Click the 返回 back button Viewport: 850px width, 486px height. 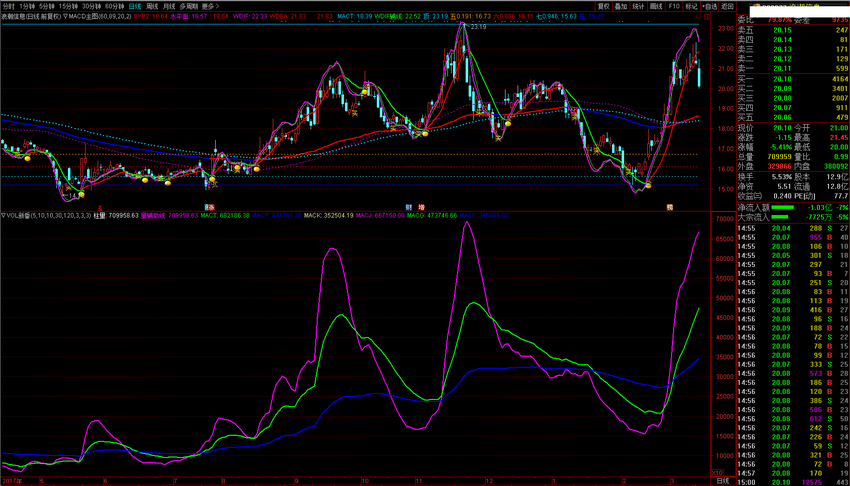click(x=727, y=6)
